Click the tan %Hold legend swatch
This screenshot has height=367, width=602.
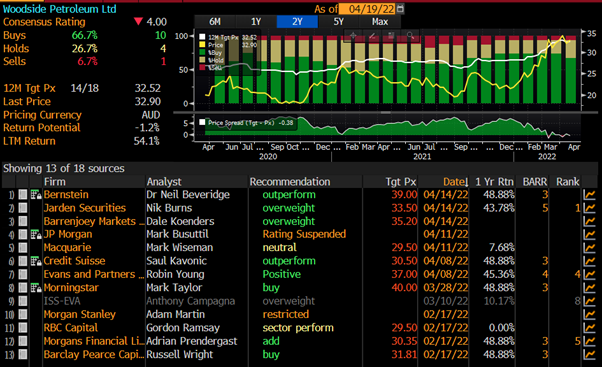pyautogui.click(x=202, y=60)
